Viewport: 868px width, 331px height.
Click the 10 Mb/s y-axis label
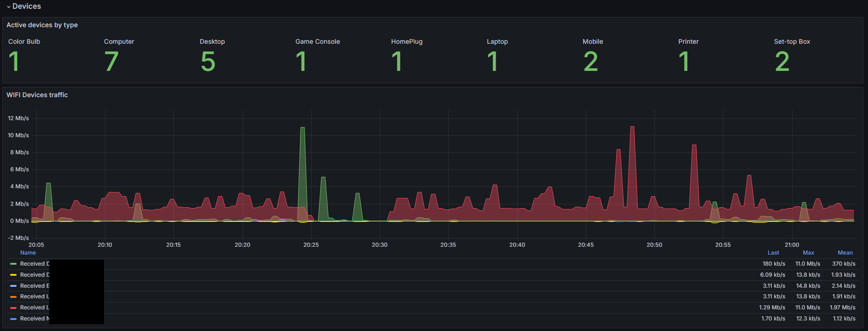(18, 135)
